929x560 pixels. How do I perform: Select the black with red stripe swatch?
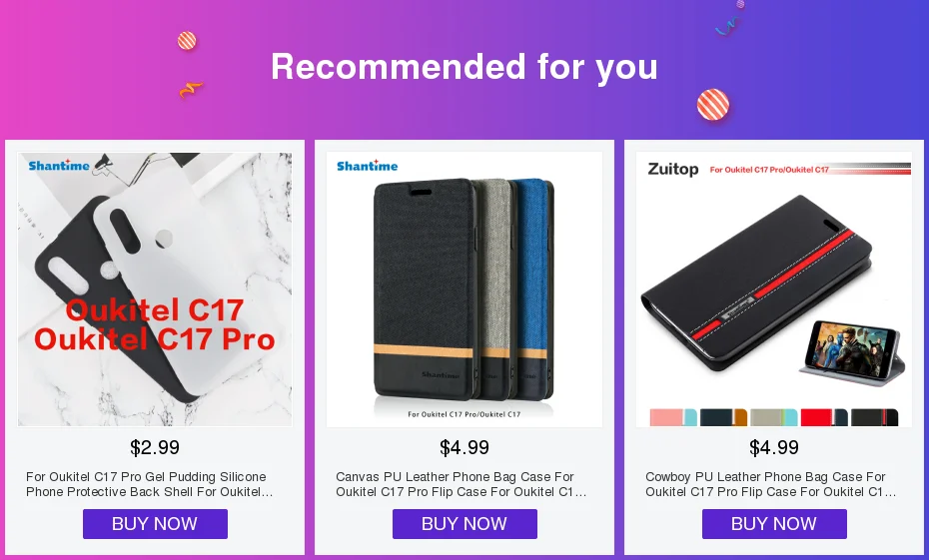click(x=874, y=417)
